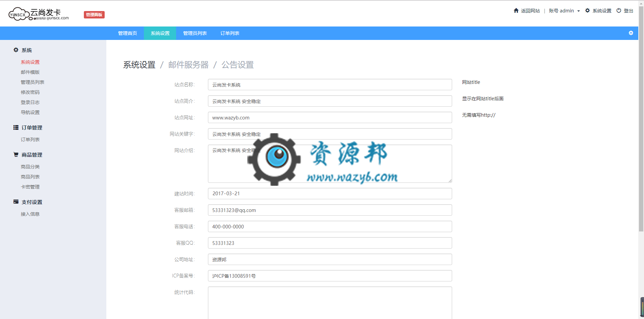Click the power icon to 登出

619,10
